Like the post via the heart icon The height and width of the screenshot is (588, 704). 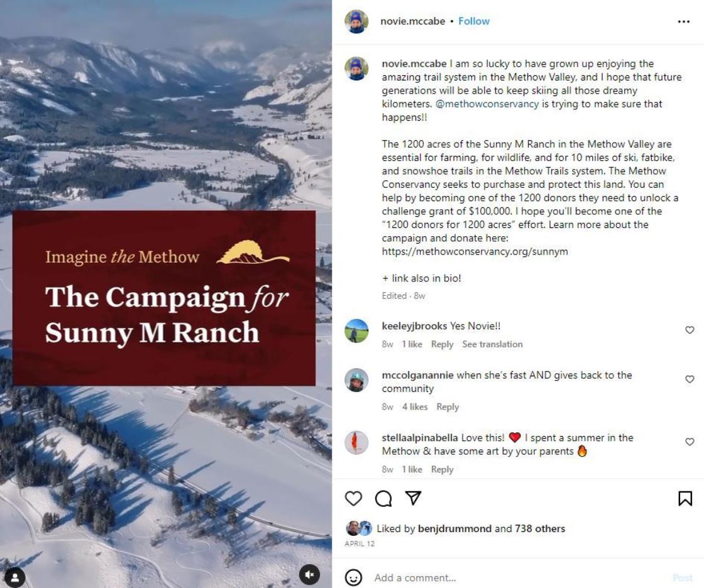[x=354, y=498]
